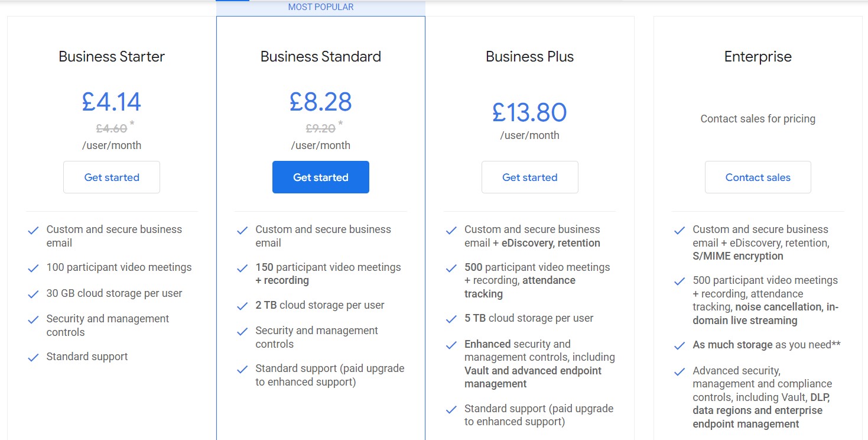
Task: Click the Vault and advanced endpoint management text
Action: [x=533, y=377]
